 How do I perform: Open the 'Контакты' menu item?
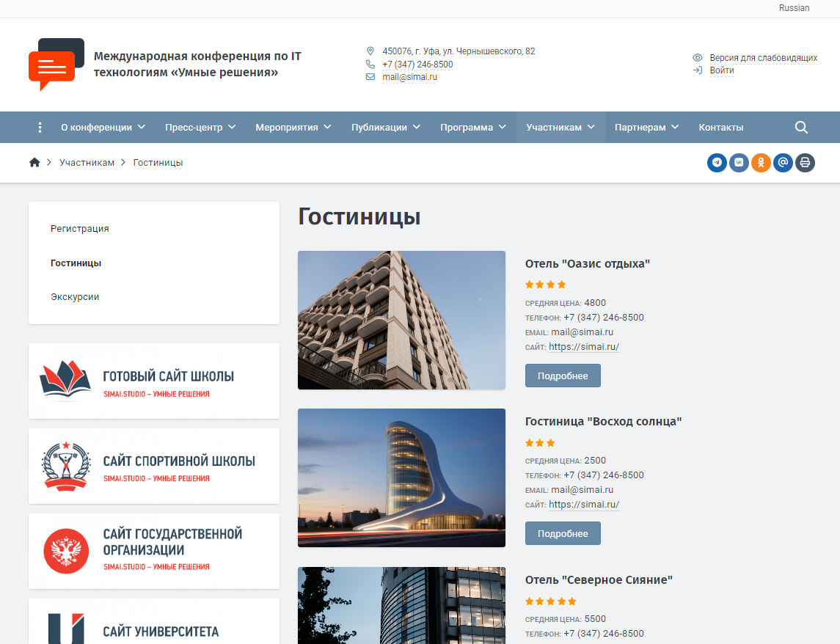click(x=720, y=128)
